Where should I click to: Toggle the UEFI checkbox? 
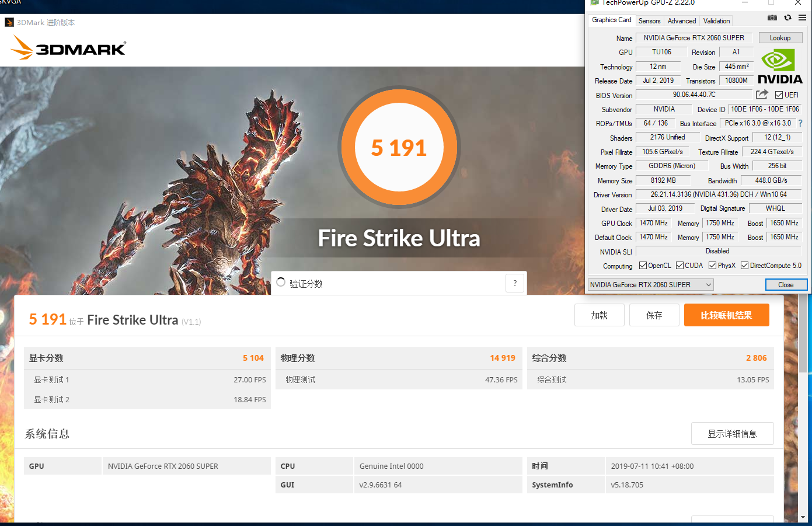779,95
